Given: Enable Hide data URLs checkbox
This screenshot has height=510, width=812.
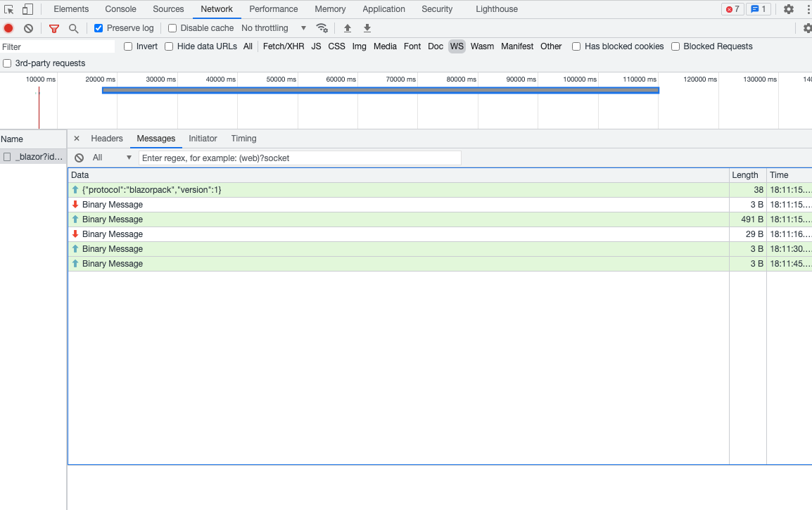Looking at the screenshot, I should tap(169, 46).
